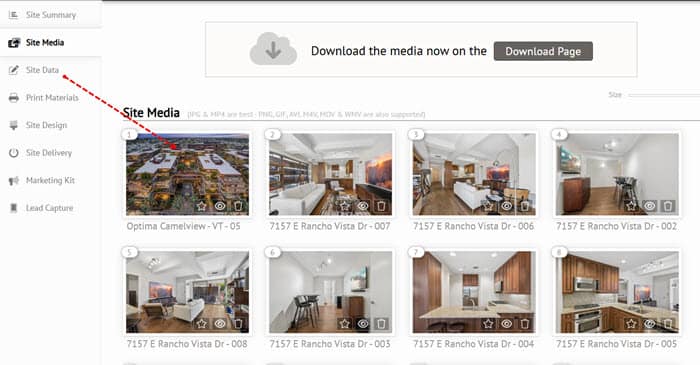Delete the 7157 E Rancho Vista Dr - 003 image
This screenshot has width=700, height=365.
[x=381, y=324]
